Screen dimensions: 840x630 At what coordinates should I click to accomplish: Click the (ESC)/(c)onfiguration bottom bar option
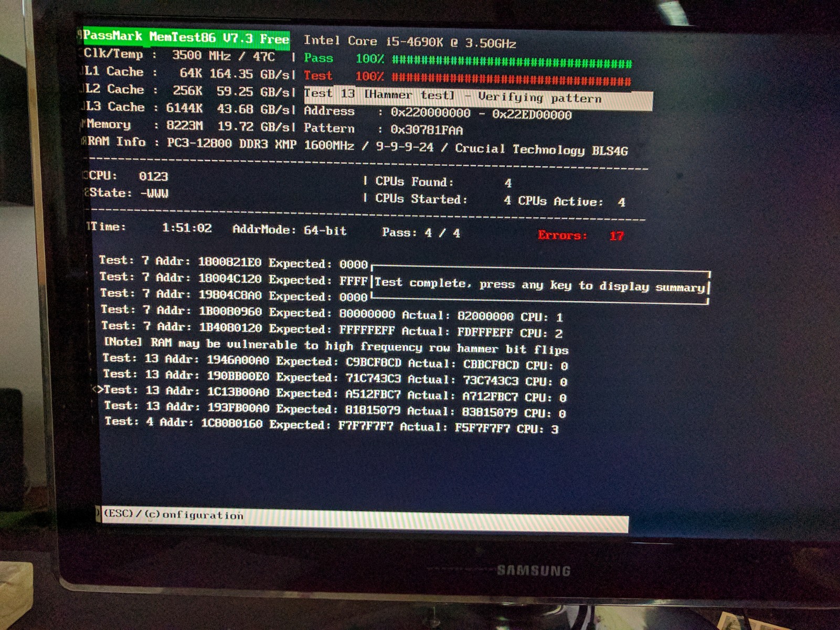[174, 515]
